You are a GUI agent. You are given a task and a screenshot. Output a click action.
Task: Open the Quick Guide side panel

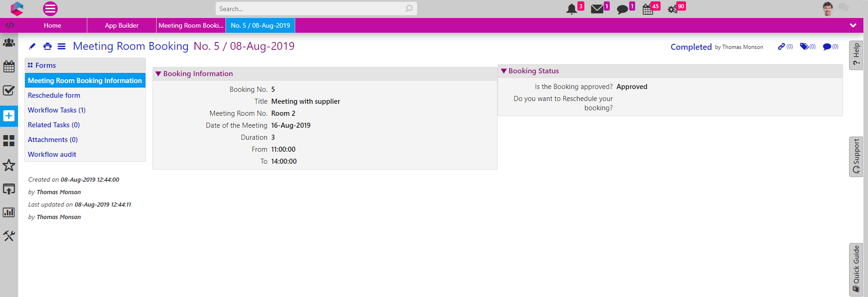[856, 269]
